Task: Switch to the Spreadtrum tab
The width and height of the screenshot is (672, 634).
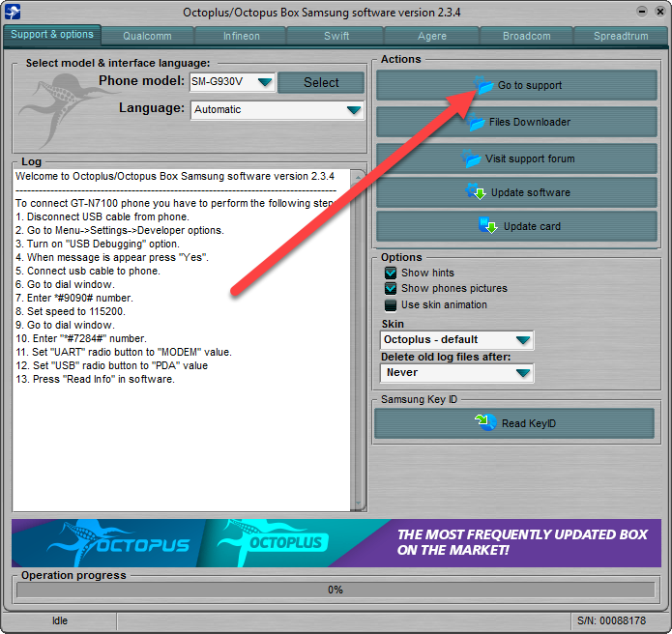Action: [621, 36]
